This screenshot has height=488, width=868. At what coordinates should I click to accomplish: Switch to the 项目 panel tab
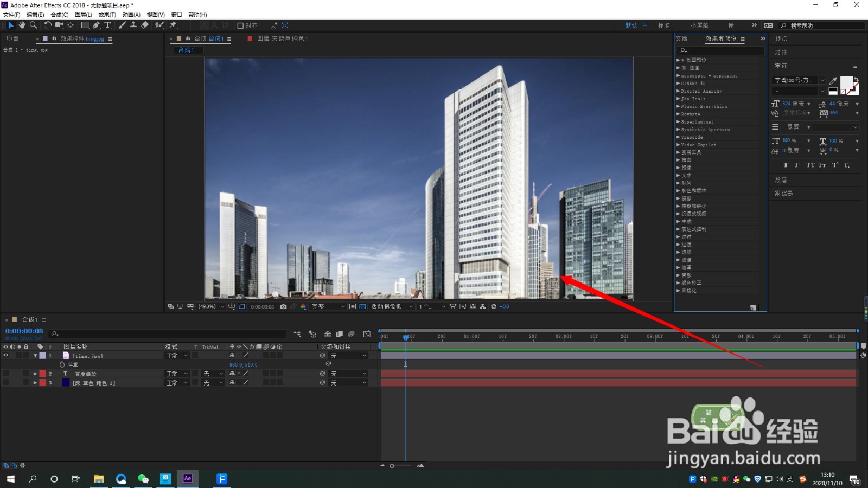[12, 38]
